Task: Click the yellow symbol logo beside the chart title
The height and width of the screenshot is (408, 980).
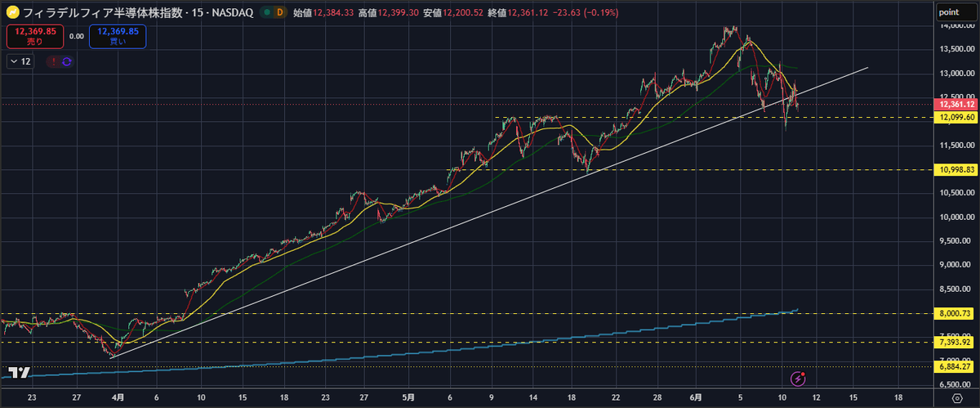Action: click(x=14, y=12)
